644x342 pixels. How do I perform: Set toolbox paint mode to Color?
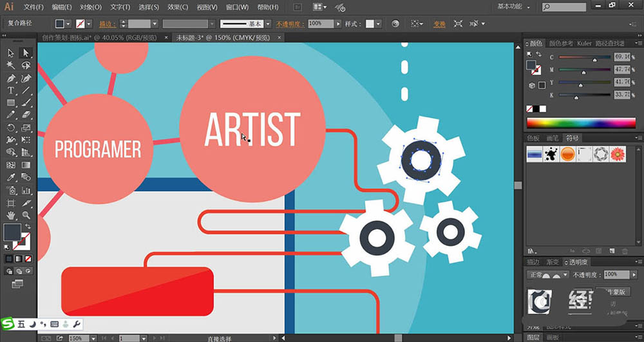coord(9,259)
